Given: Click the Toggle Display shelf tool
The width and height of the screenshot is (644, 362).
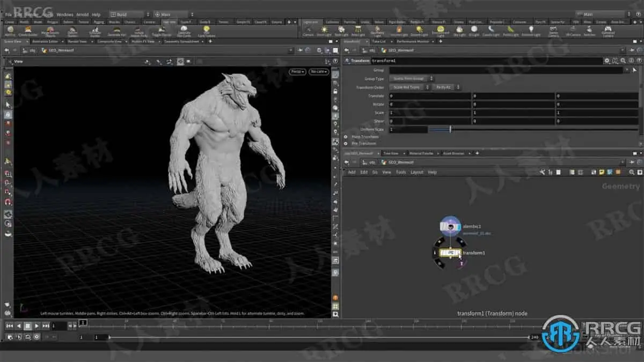Looking at the screenshot, I should 162,31.
